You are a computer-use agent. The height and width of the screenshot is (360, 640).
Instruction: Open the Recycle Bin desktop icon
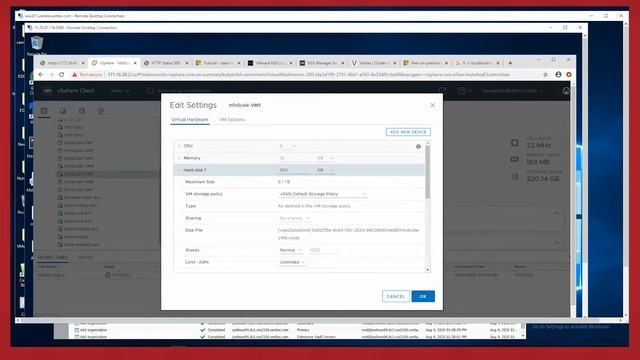click(37, 46)
